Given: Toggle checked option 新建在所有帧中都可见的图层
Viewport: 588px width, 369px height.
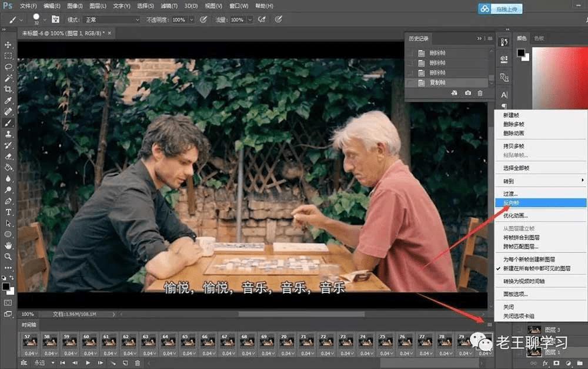Looking at the screenshot, I should point(537,268).
